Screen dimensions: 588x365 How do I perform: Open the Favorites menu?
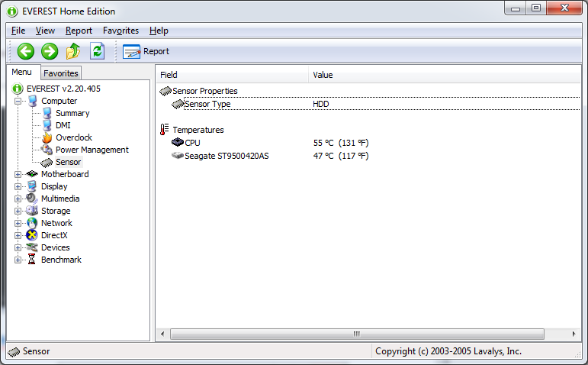pyautogui.click(x=120, y=31)
